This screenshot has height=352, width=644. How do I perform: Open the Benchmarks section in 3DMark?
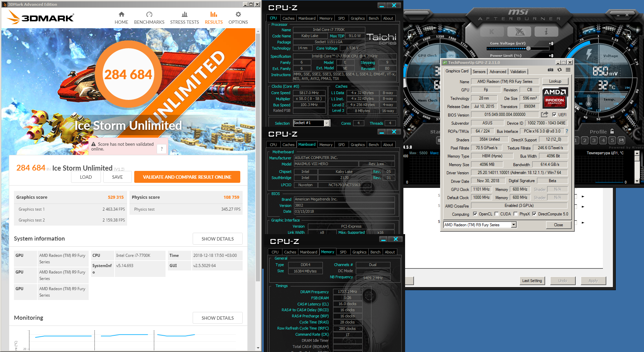coord(149,18)
